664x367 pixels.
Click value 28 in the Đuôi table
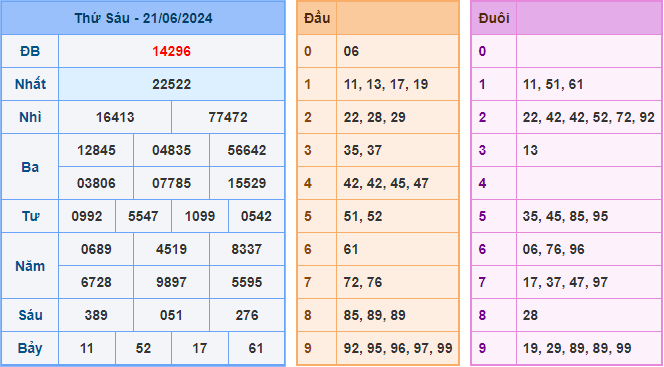tap(530, 315)
